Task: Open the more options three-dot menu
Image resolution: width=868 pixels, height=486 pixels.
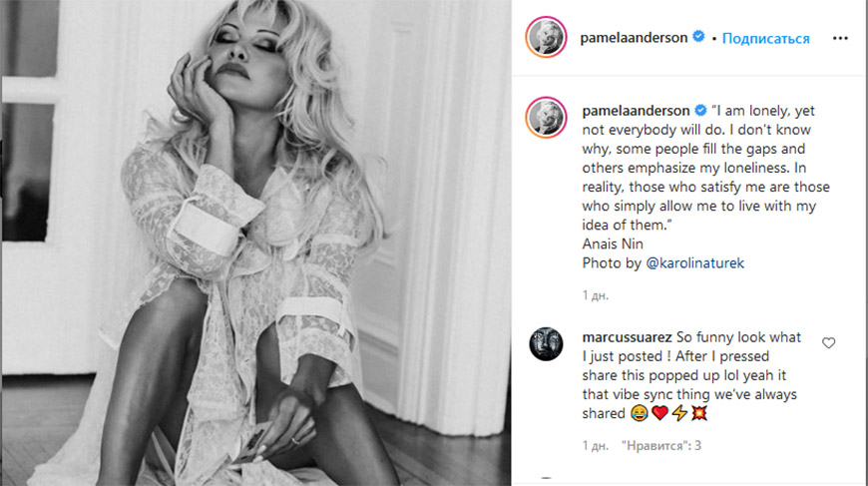Action: point(840,38)
